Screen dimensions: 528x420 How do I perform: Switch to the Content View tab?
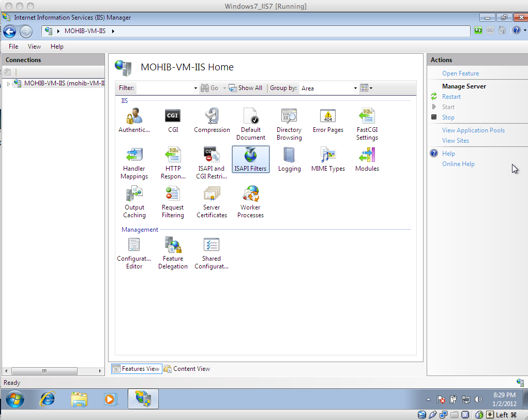[x=187, y=369]
